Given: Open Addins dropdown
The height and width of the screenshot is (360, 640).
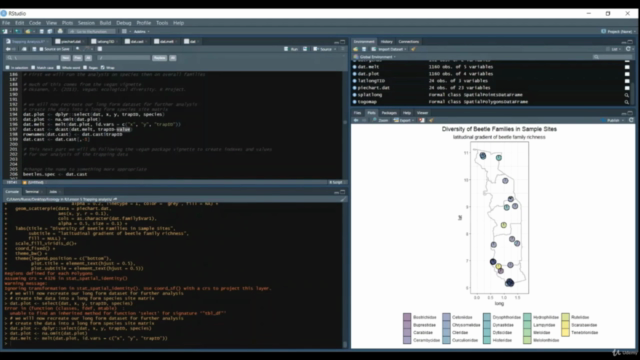Looking at the screenshot, I should click(141, 31).
